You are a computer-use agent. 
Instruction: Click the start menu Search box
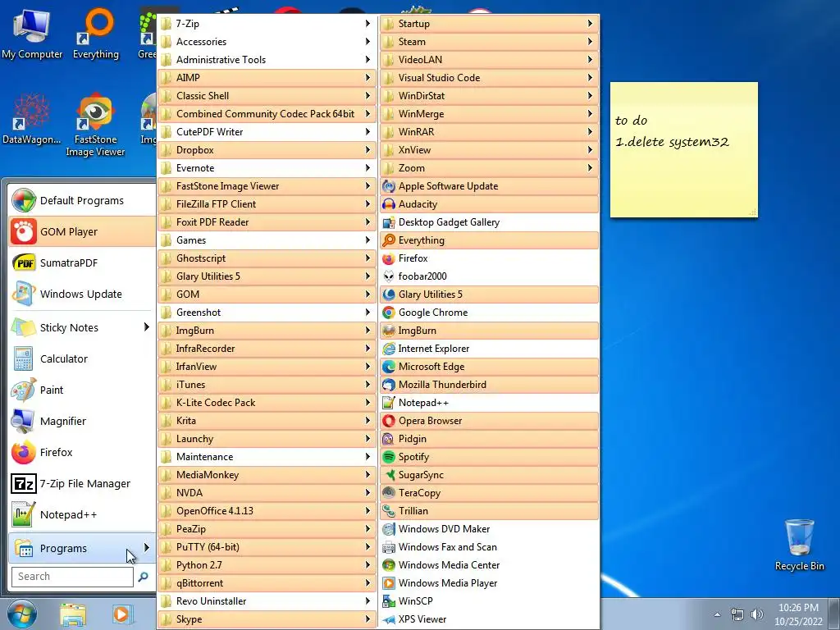pos(72,577)
